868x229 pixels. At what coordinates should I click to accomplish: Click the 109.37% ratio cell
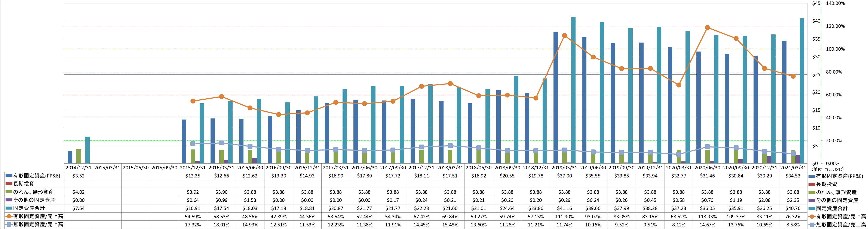tap(736, 217)
